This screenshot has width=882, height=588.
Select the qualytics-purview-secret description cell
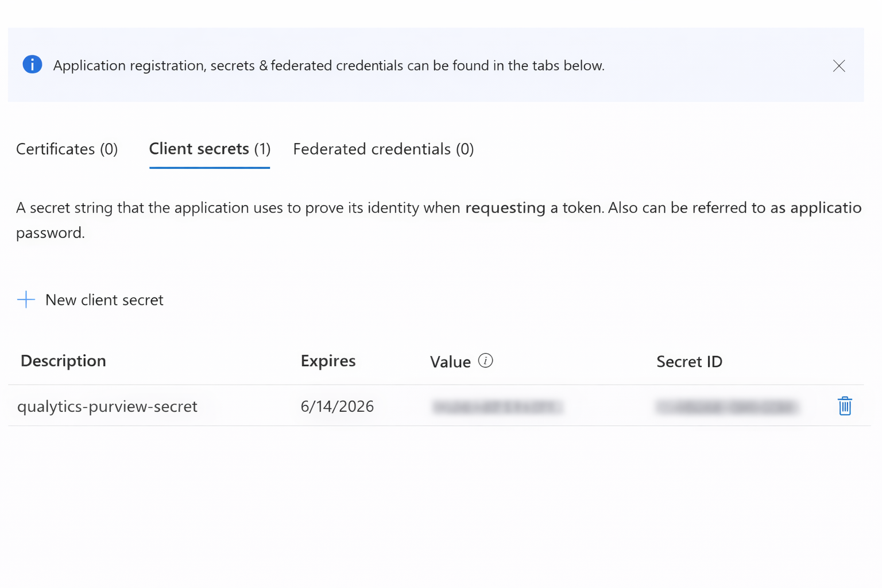coord(107,407)
